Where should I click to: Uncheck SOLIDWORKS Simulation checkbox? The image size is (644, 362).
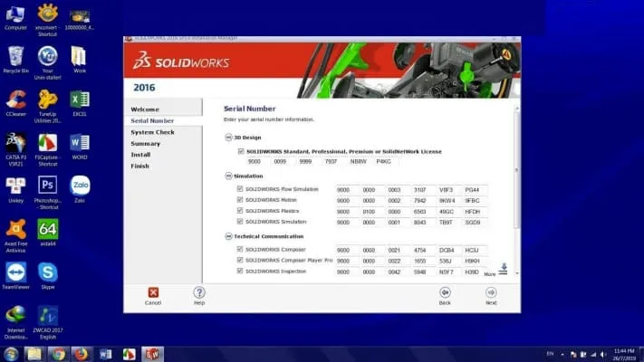click(240, 222)
